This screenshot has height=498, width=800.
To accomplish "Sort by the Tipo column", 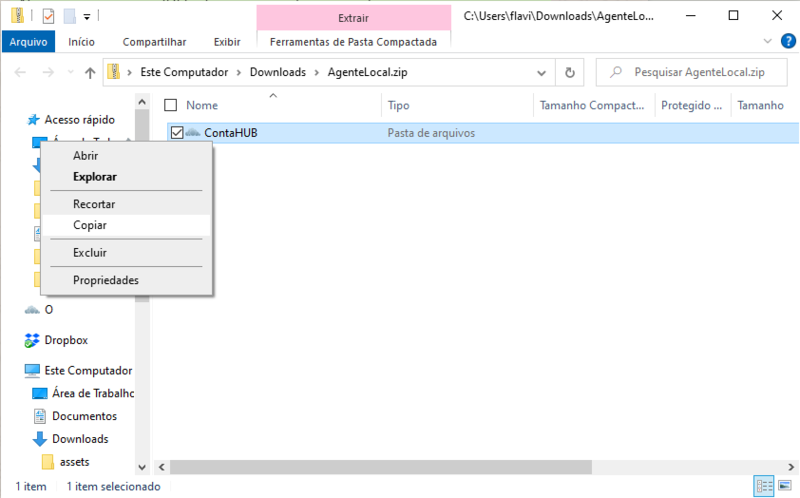I will tap(398, 105).
